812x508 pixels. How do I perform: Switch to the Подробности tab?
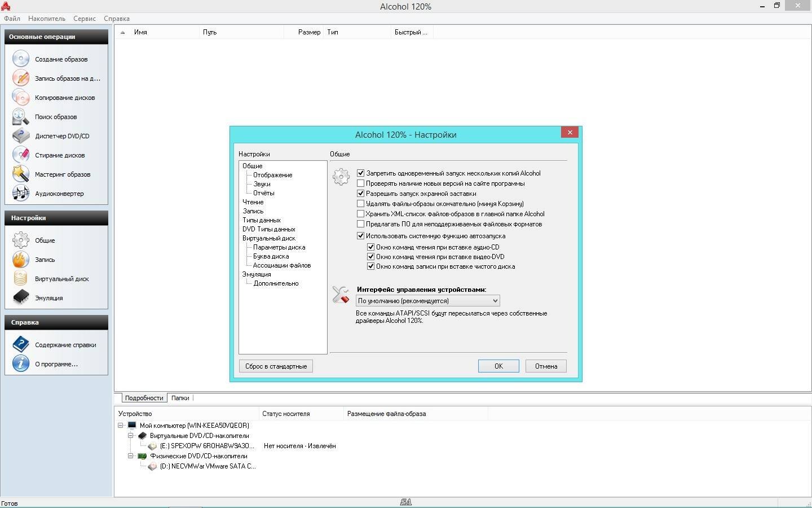tap(144, 398)
